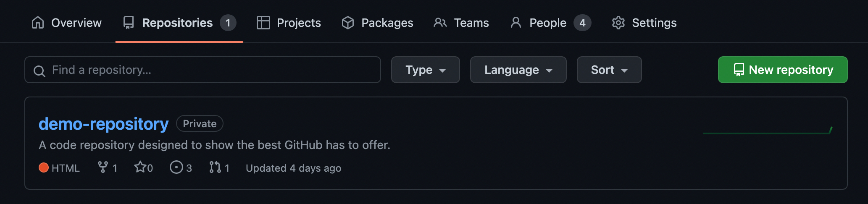The height and width of the screenshot is (204, 868).
Task: Expand the Type filter dropdown
Action: click(x=425, y=70)
